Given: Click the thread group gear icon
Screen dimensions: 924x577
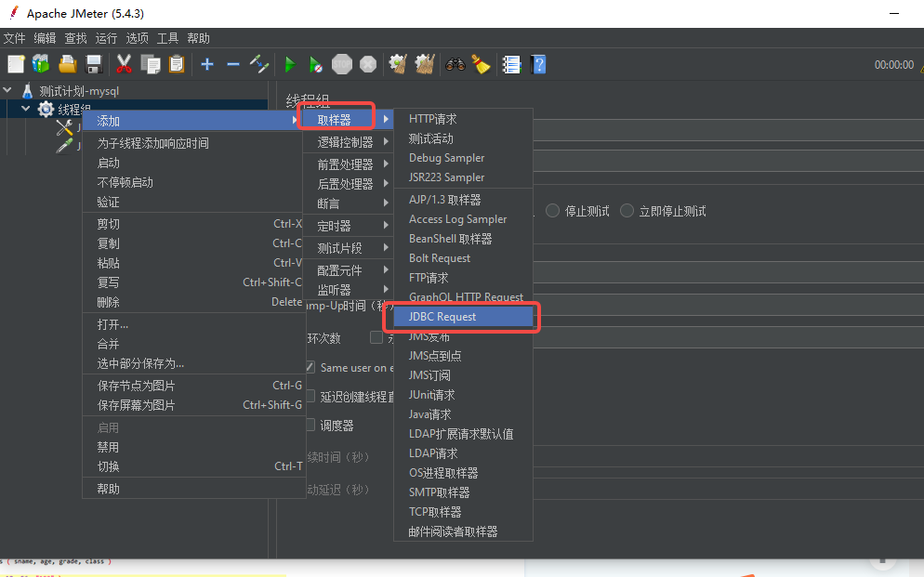Looking at the screenshot, I should click(x=46, y=110).
